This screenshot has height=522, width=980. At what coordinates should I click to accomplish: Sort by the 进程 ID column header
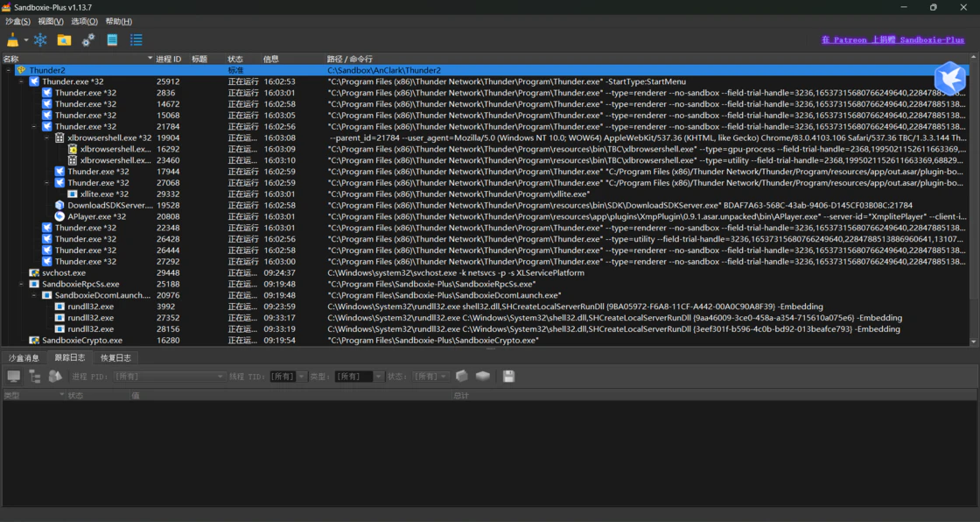pos(171,59)
